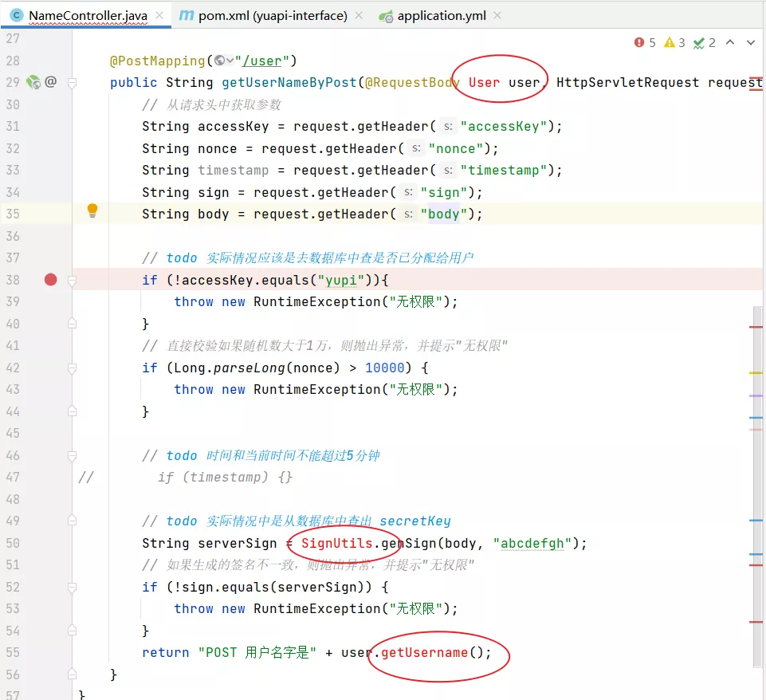Switch to the NameController.java tab

click(88, 16)
